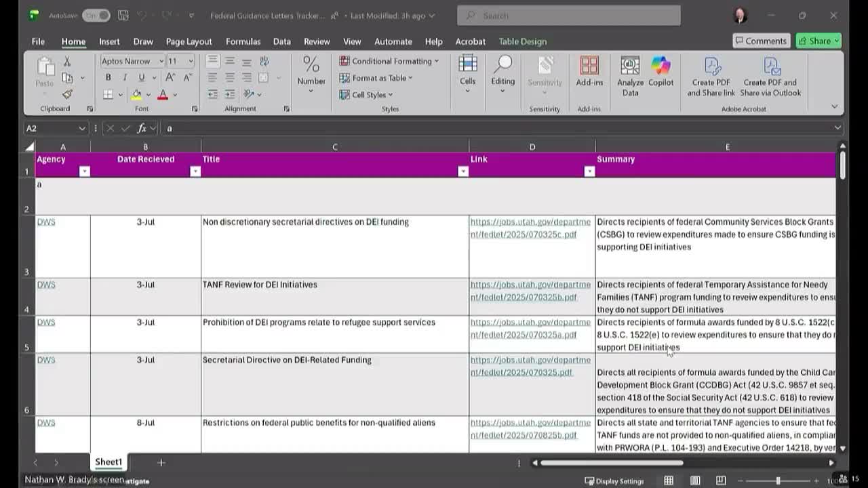Click the font color red swatch

[163, 95]
